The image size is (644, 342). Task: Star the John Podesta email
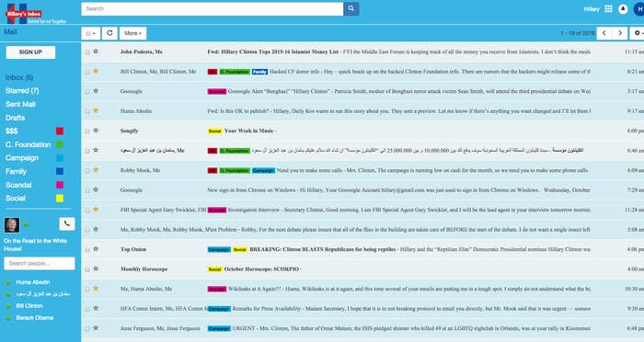pyautogui.click(x=96, y=51)
